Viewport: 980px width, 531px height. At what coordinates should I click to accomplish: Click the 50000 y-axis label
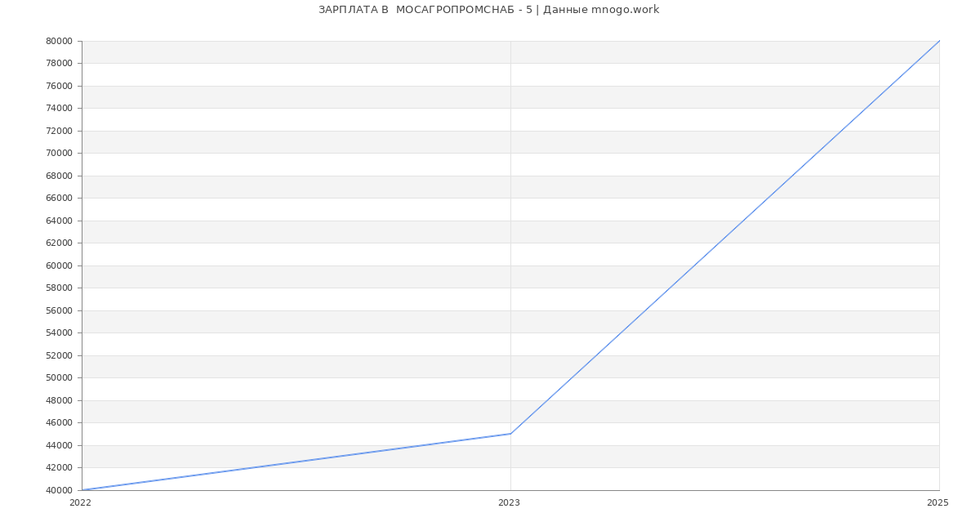59,377
